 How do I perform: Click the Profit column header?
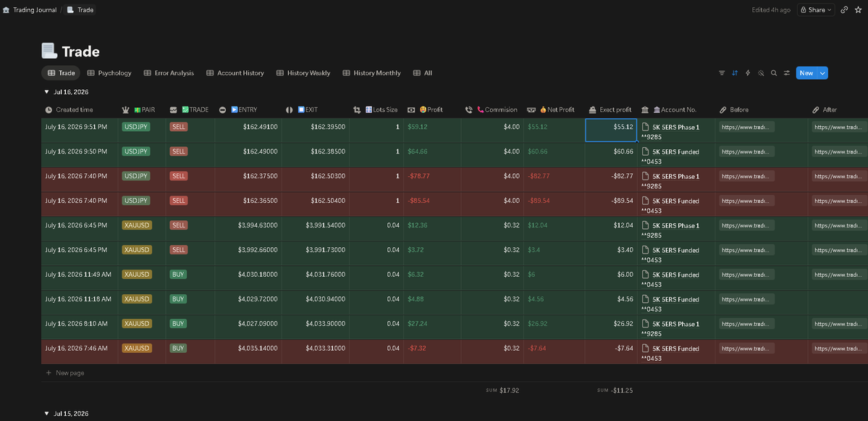[431, 109]
